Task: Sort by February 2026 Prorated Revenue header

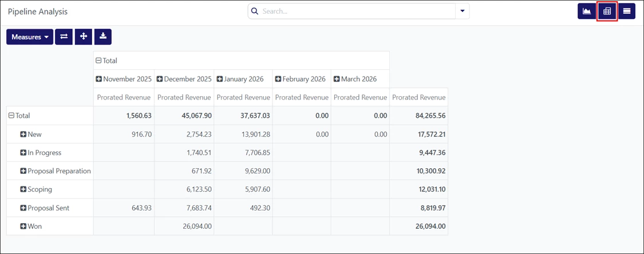Action: (x=302, y=97)
